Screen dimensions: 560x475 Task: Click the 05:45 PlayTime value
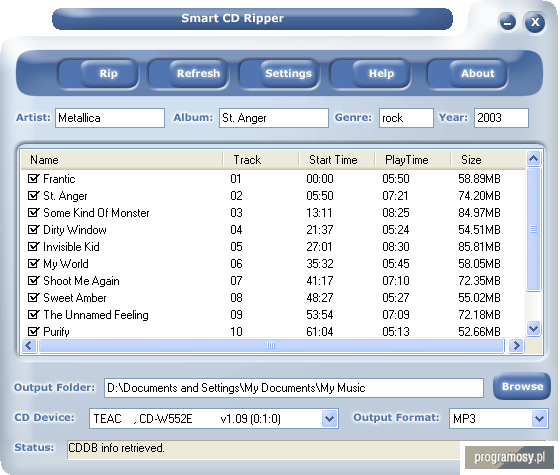tap(396, 264)
